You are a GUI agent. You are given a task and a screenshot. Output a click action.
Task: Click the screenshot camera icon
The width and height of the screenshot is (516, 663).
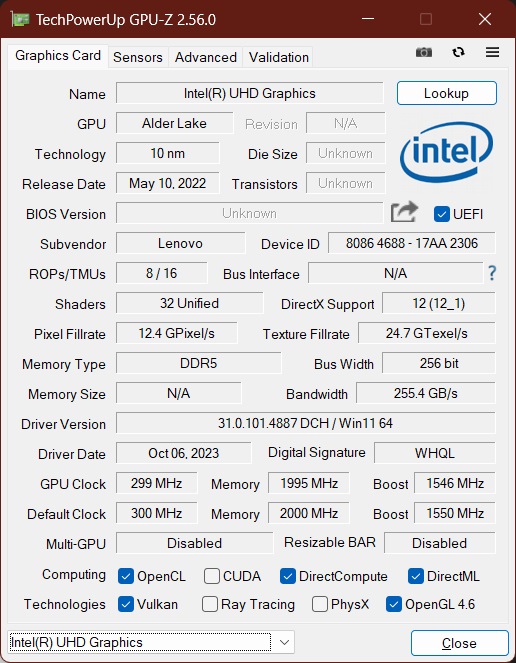pos(424,52)
